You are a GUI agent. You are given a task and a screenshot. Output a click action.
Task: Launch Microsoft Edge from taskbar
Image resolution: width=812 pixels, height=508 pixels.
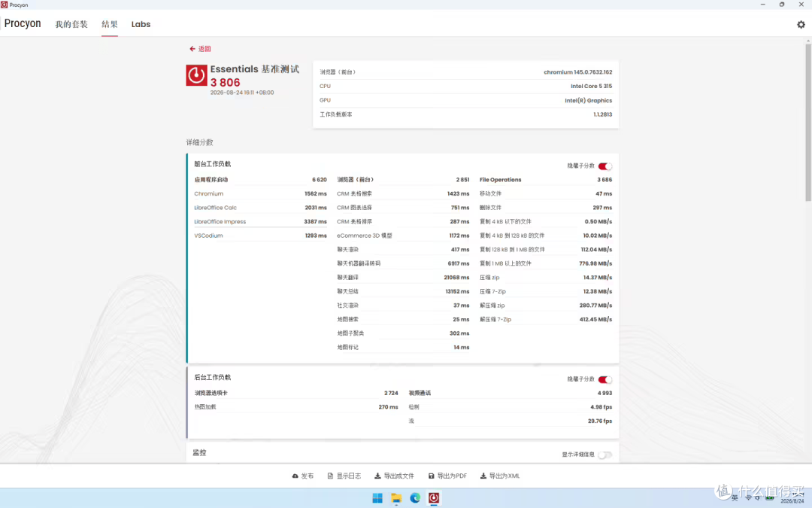415,498
